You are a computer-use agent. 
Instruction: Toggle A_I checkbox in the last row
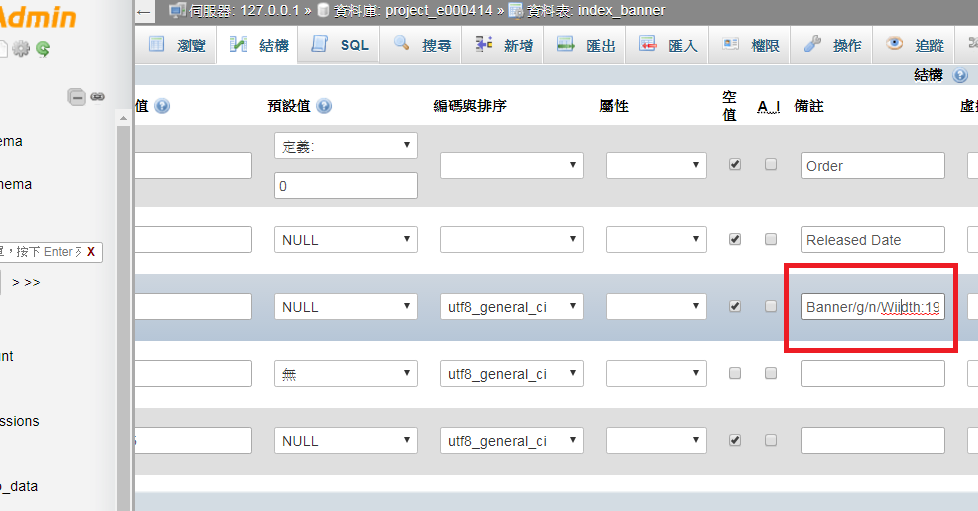771,440
